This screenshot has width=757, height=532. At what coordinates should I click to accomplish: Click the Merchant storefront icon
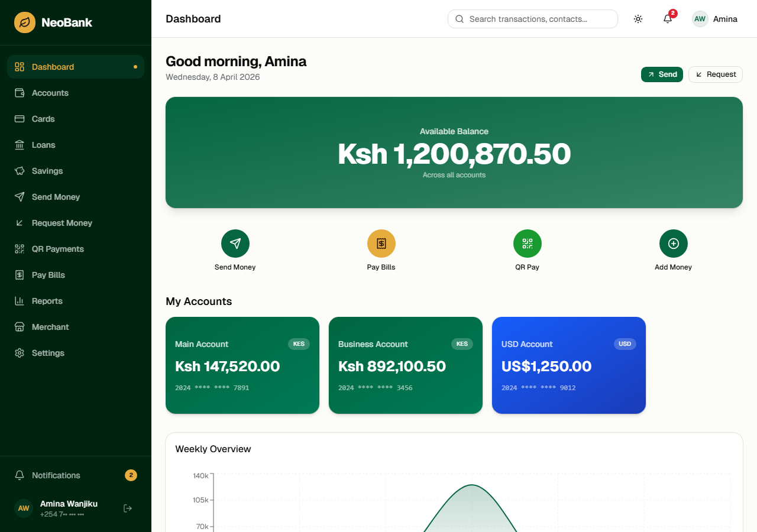[x=20, y=327]
